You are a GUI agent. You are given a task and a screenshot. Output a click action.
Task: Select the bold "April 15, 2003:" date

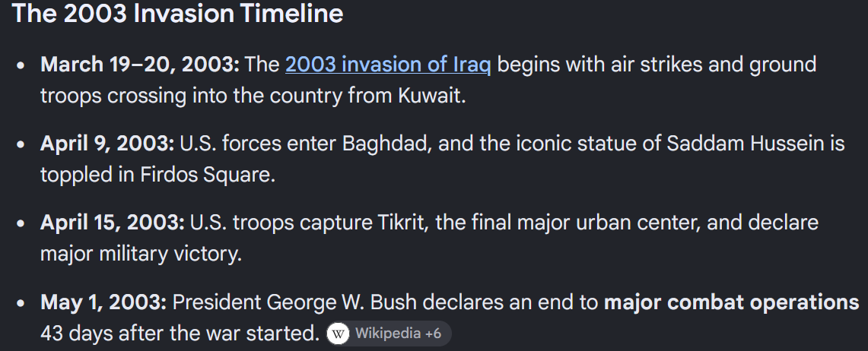(113, 223)
